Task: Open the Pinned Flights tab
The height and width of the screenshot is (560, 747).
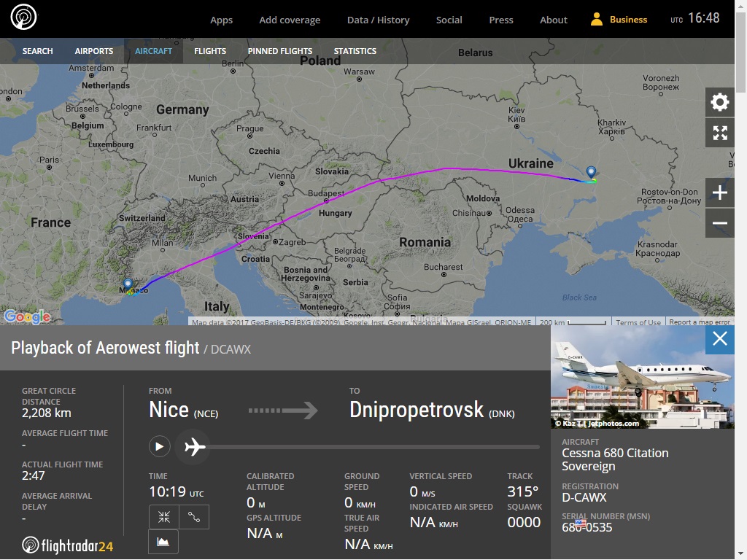Action: pos(279,51)
